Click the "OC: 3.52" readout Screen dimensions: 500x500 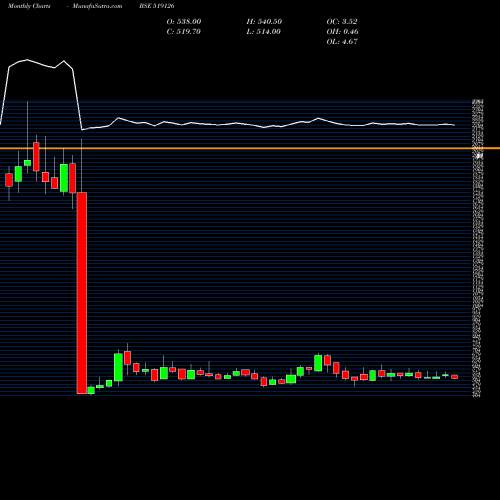pyautogui.click(x=342, y=21)
